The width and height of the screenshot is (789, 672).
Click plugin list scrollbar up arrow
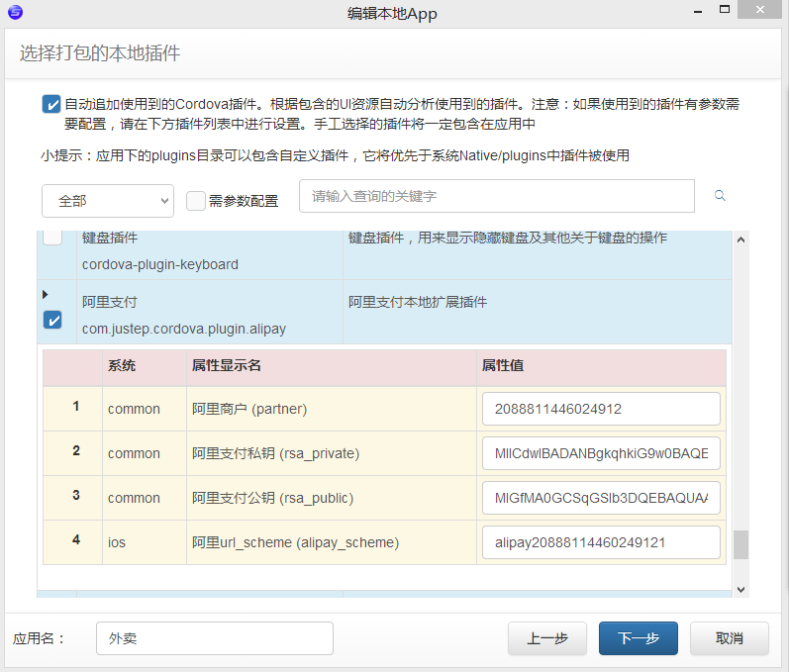coord(740,240)
